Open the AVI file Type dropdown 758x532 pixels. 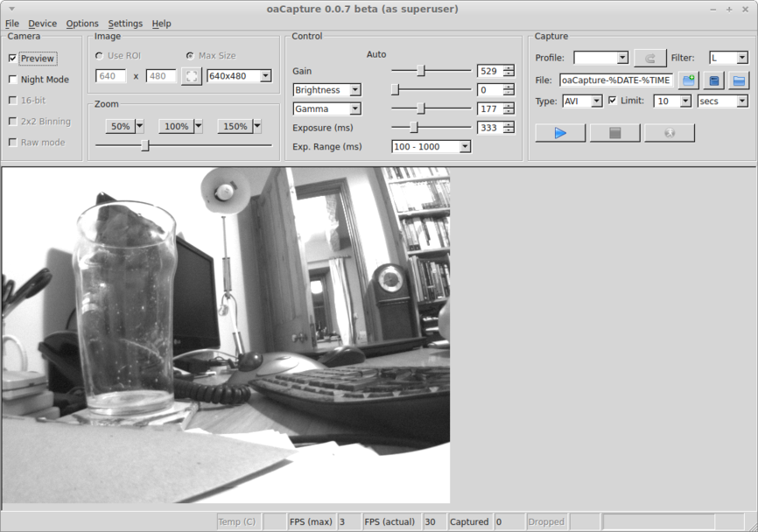click(582, 101)
